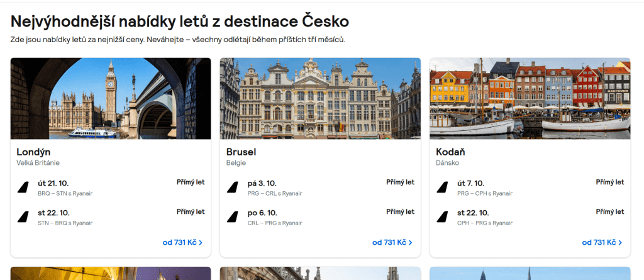Open Brusel deal chevron arrow
This screenshot has height=280, width=644.
point(410,243)
